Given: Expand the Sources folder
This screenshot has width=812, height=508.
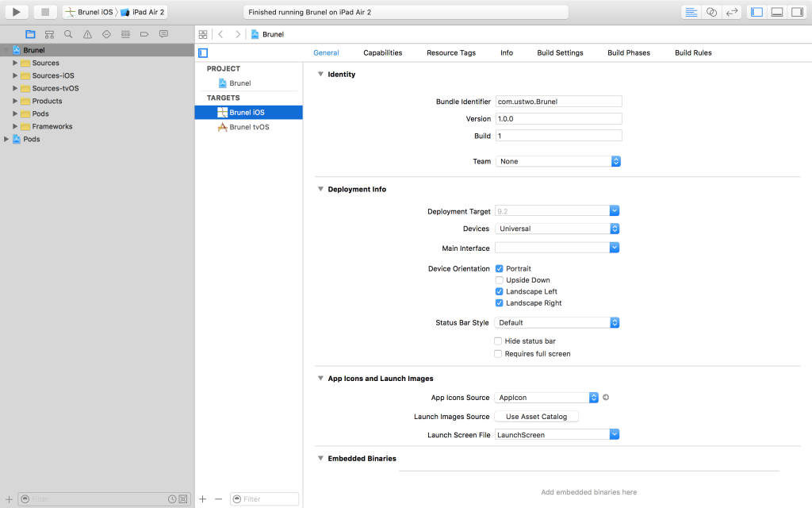Looking at the screenshot, I should click(15, 63).
